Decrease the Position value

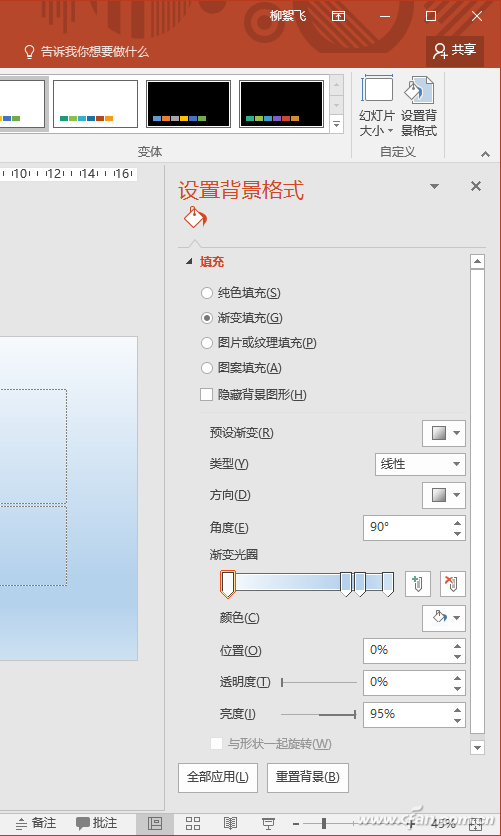[x=457, y=657]
